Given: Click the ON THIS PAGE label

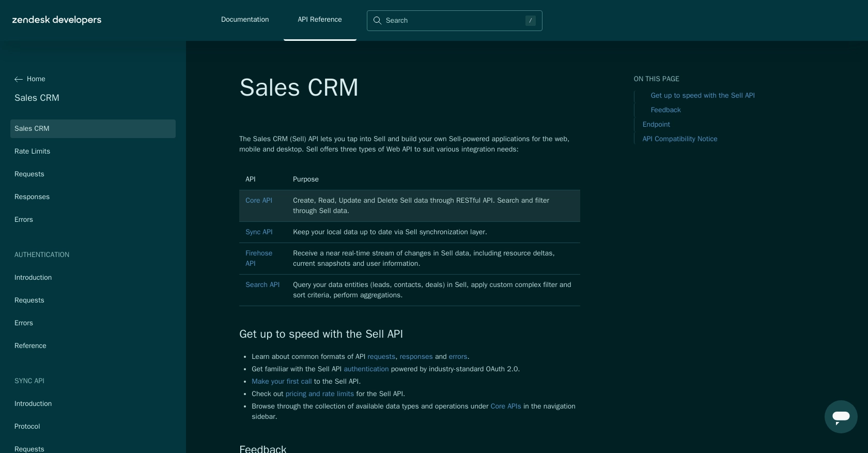Looking at the screenshot, I should click(657, 79).
